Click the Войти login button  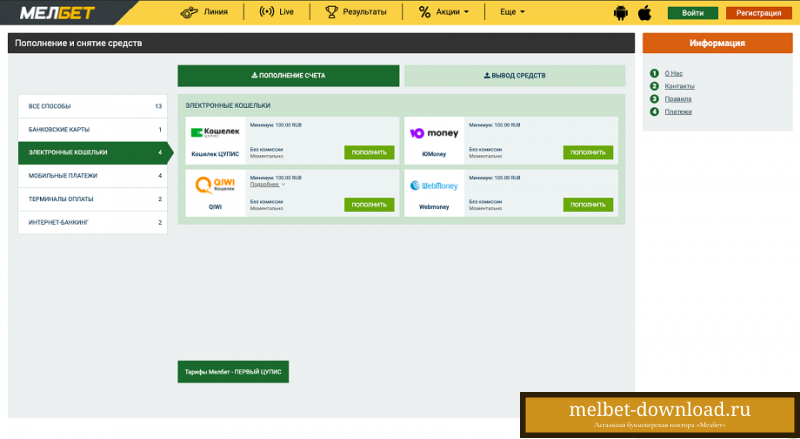(x=693, y=13)
